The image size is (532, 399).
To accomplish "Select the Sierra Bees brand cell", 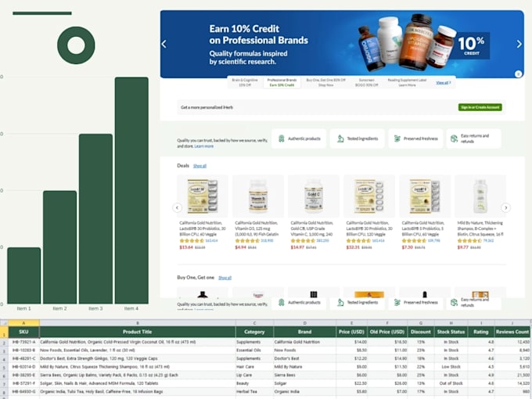I will (x=304, y=376).
